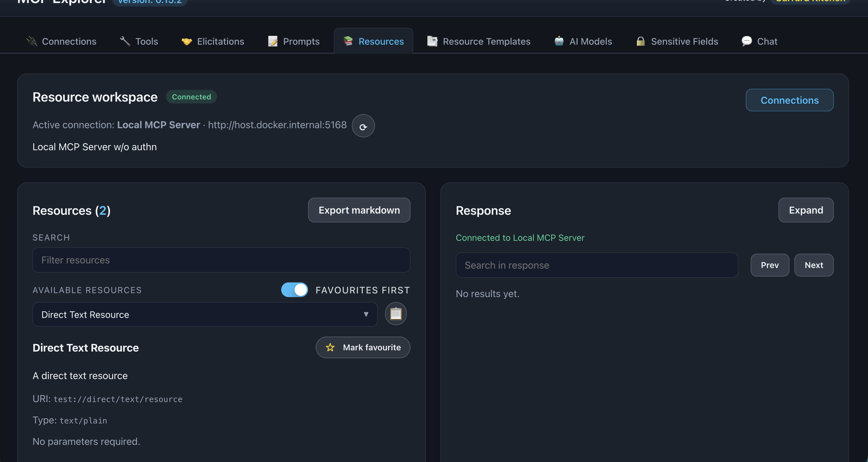868x462 pixels.
Task: Open the Direct Text Resource dropdown
Action: click(204, 314)
